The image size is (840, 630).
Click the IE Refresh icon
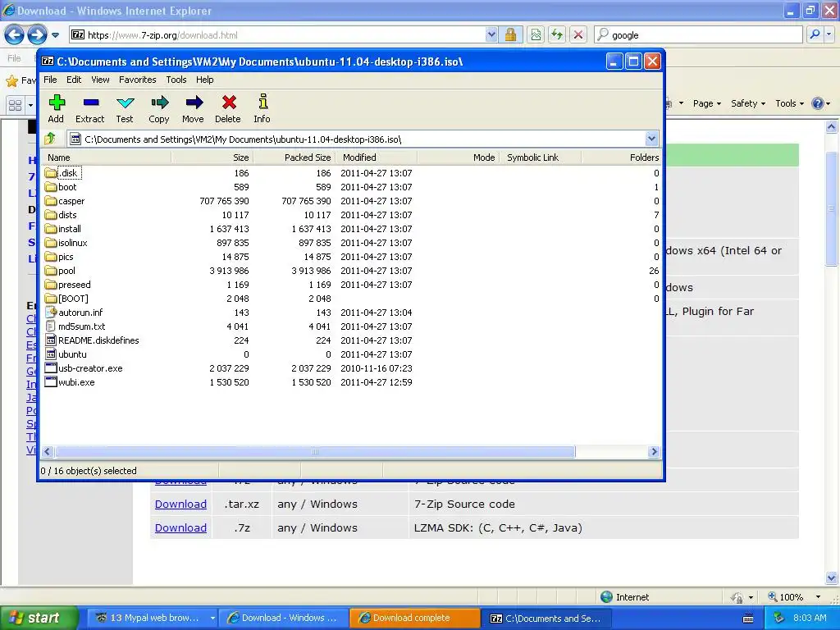click(557, 34)
